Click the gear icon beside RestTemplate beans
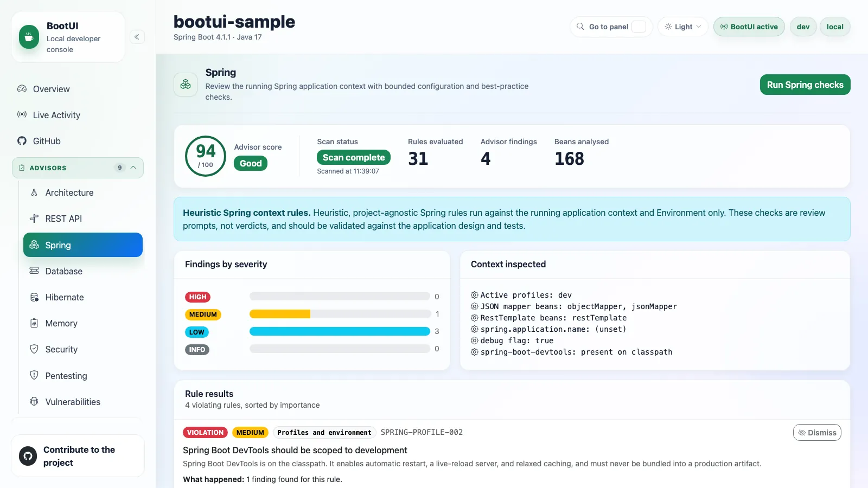 point(475,318)
